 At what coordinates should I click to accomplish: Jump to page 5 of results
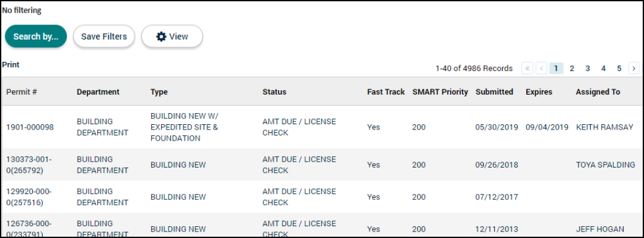(619, 68)
